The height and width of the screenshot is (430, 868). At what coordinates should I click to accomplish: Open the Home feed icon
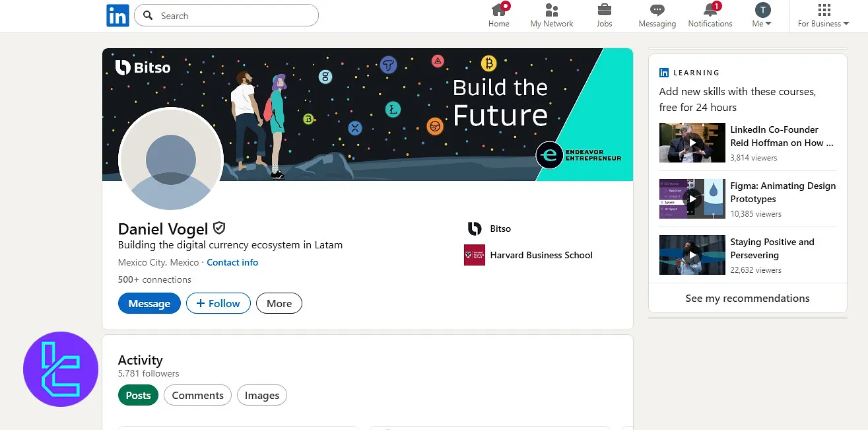point(499,11)
